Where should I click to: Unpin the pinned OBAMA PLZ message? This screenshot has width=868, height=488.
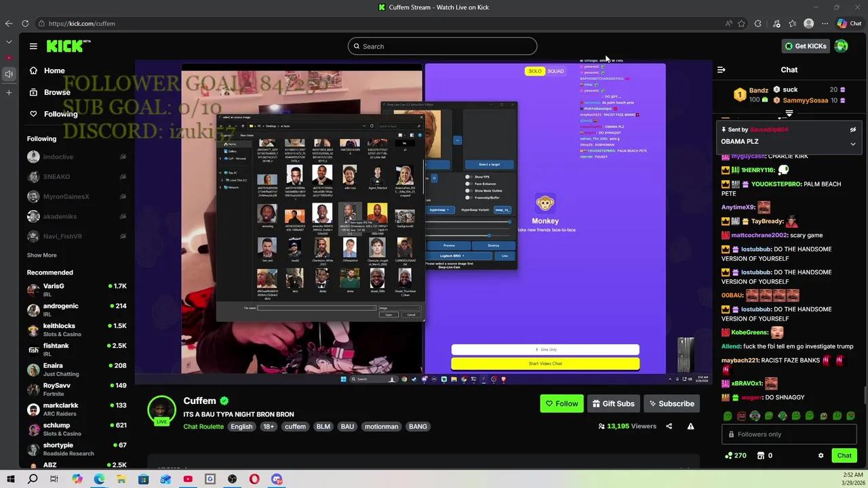coord(853,129)
